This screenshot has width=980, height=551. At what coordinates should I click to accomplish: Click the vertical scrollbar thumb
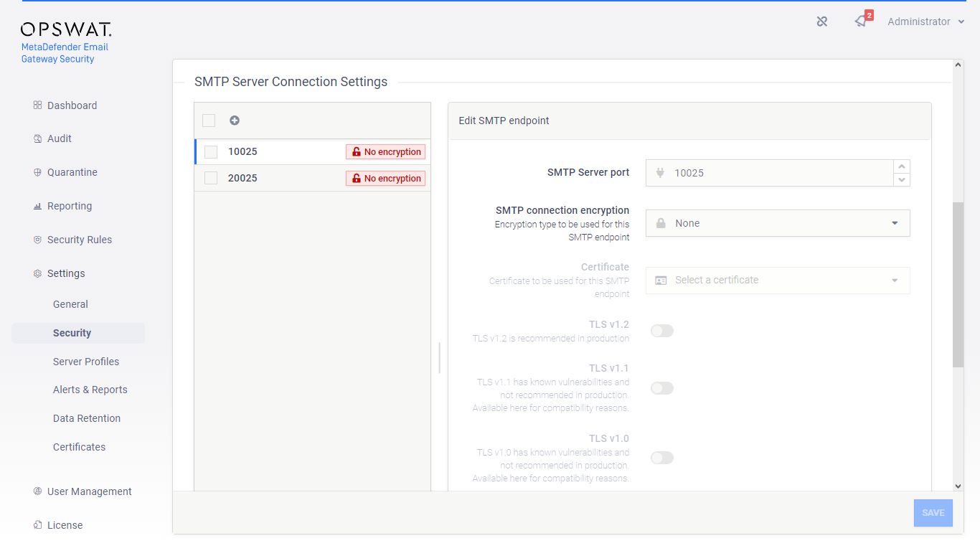point(958,285)
